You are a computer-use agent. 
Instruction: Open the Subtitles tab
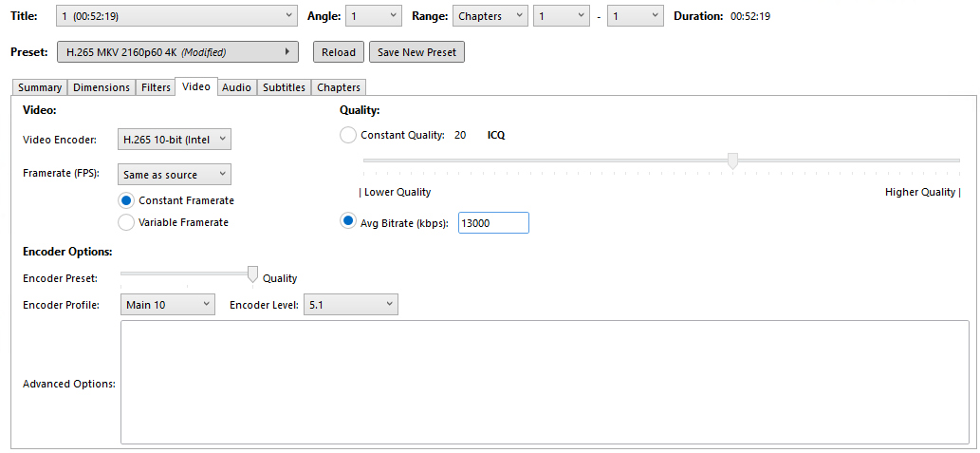[284, 87]
